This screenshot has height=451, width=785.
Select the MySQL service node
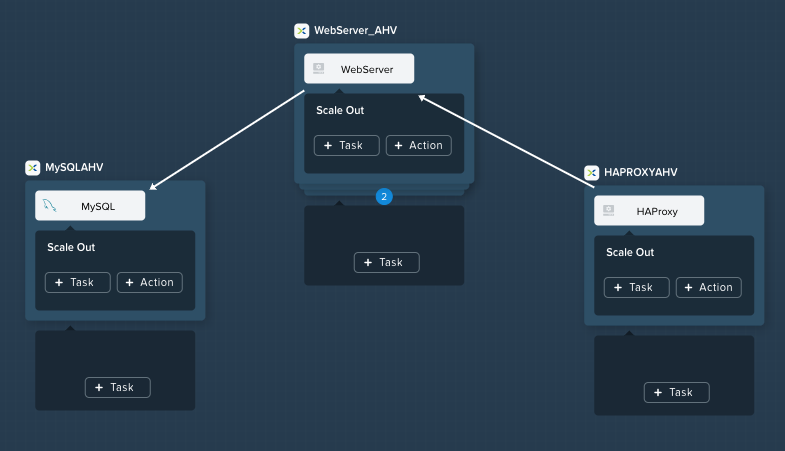pyautogui.click(x=90, y=205)
